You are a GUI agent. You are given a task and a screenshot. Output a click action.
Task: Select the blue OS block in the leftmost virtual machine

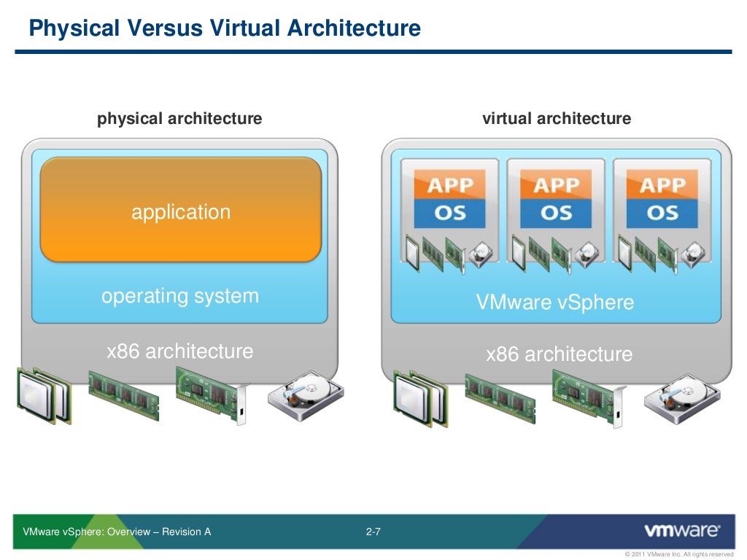click(x=449, y=214)
